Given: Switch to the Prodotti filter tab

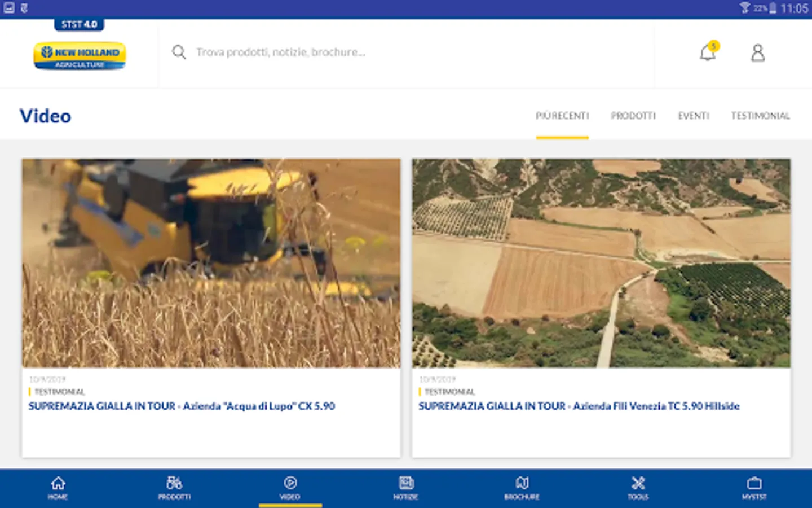Looking at the screenshot, I should pos(633,116).
